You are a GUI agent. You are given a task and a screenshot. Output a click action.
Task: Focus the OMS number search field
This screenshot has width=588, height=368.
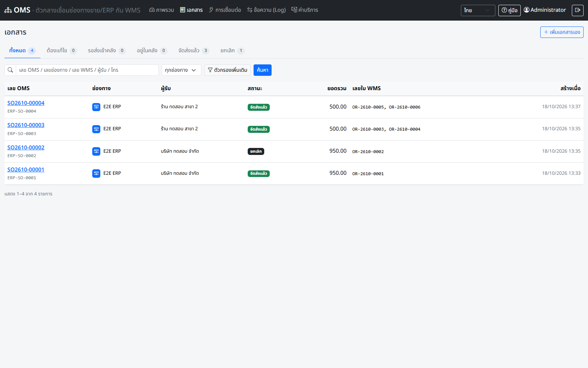(x=87, y=70)
